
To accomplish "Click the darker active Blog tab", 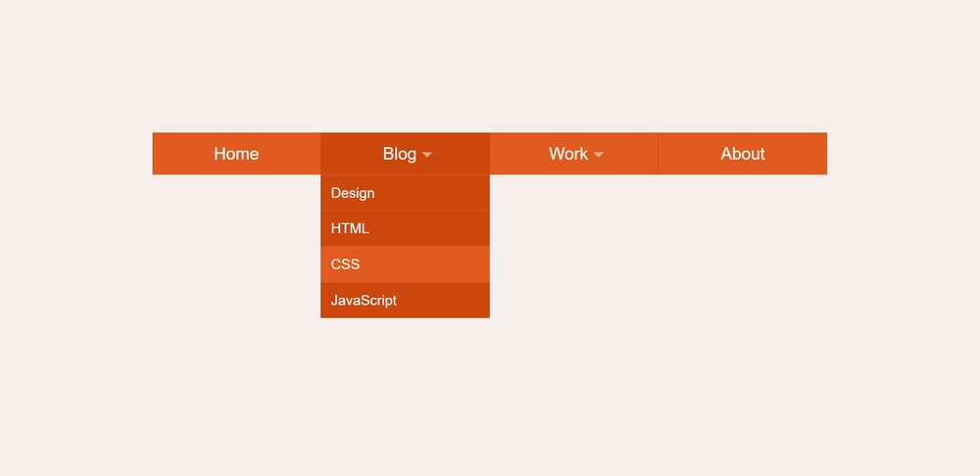I will tap(405, 154).
